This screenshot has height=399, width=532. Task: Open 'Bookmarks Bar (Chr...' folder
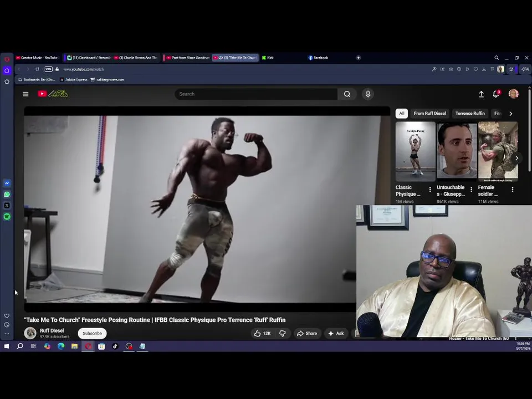[37, 80]
